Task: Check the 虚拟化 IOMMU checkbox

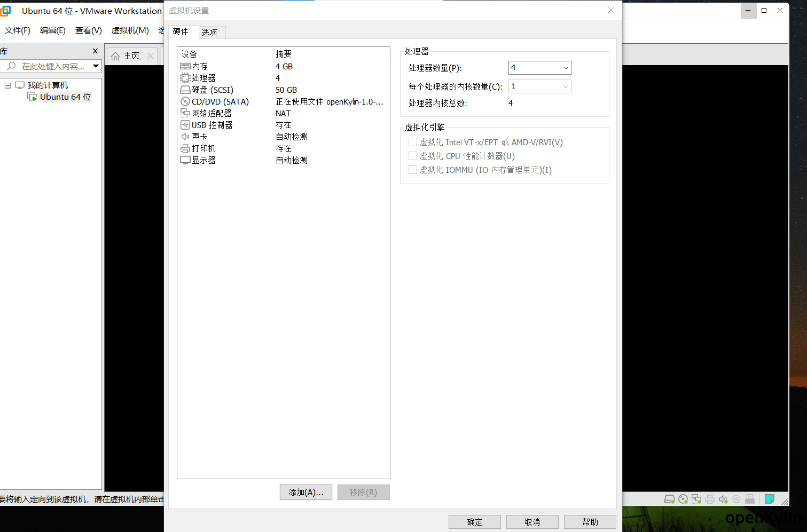Action: coord(412,170)
